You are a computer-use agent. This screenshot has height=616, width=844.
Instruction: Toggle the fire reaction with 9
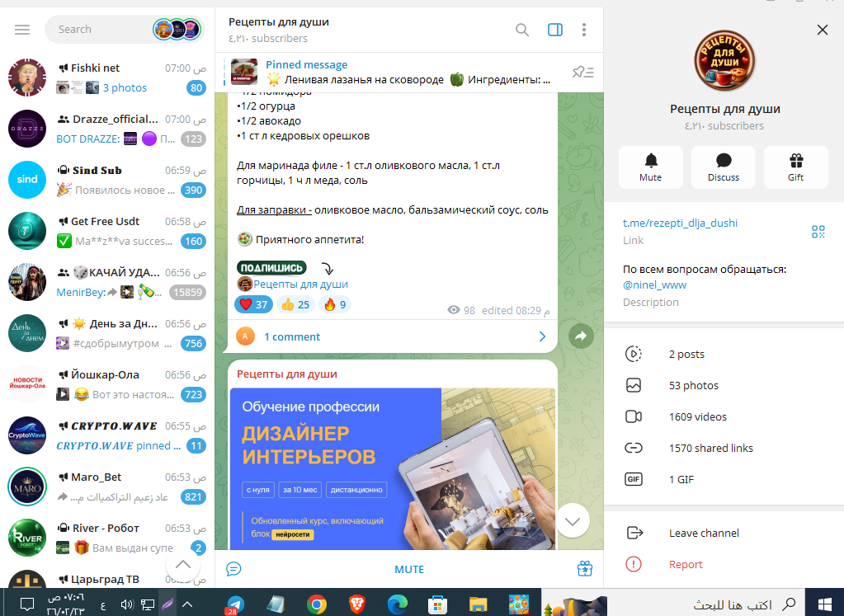(335, 304)
